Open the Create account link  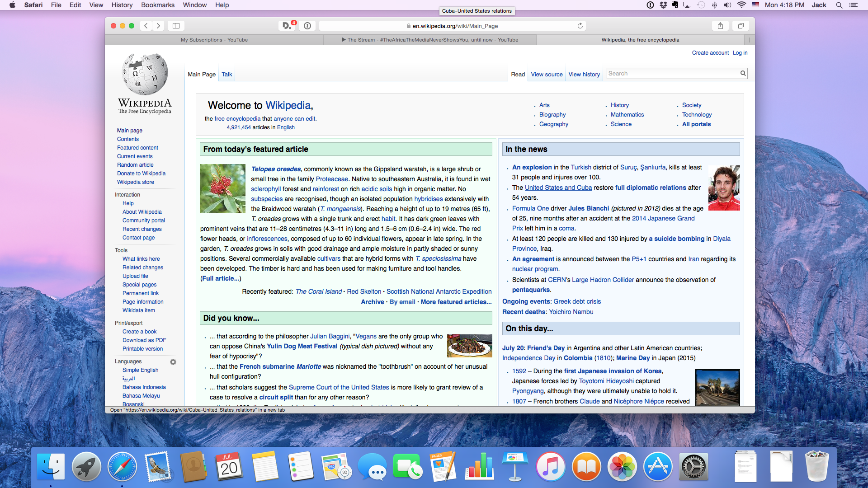710,53
